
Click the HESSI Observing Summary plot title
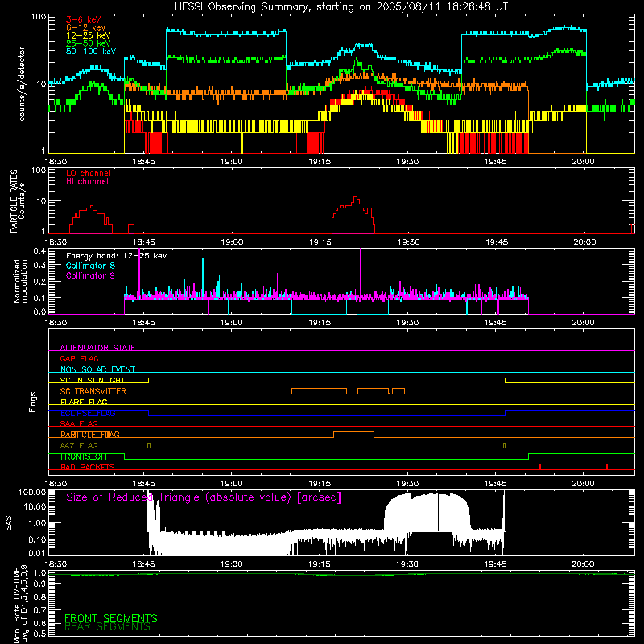(x=341, y=7)
